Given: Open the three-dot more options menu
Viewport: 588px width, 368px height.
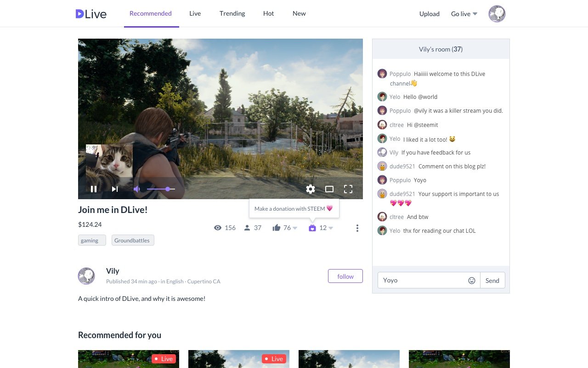Looking at the screenshot, I should [357, 227].
